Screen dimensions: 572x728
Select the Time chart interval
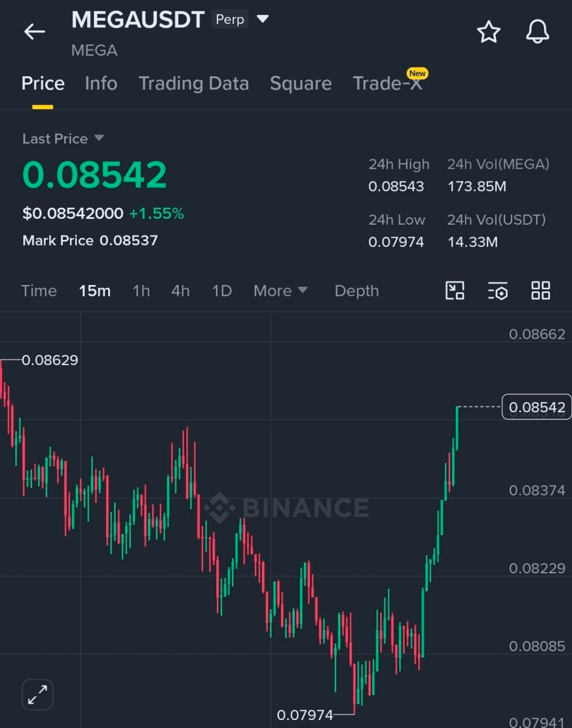(39, 291)
